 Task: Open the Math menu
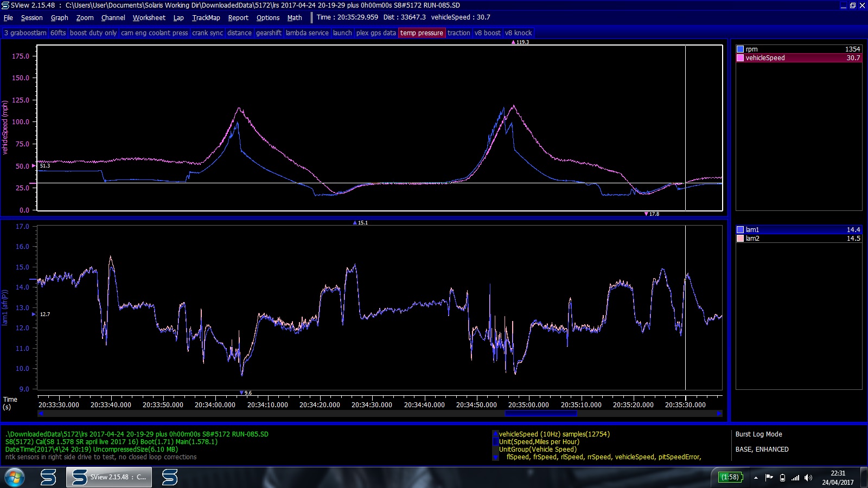coord(295,18)
